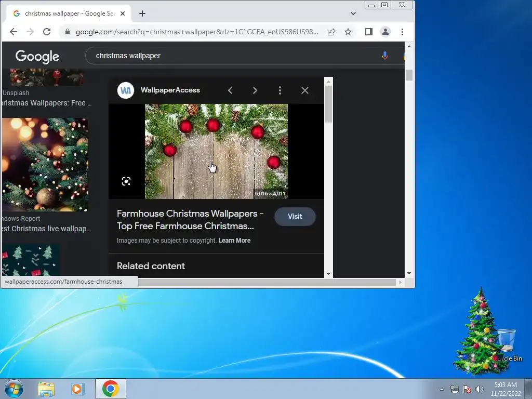Click the Google logo

37,56
